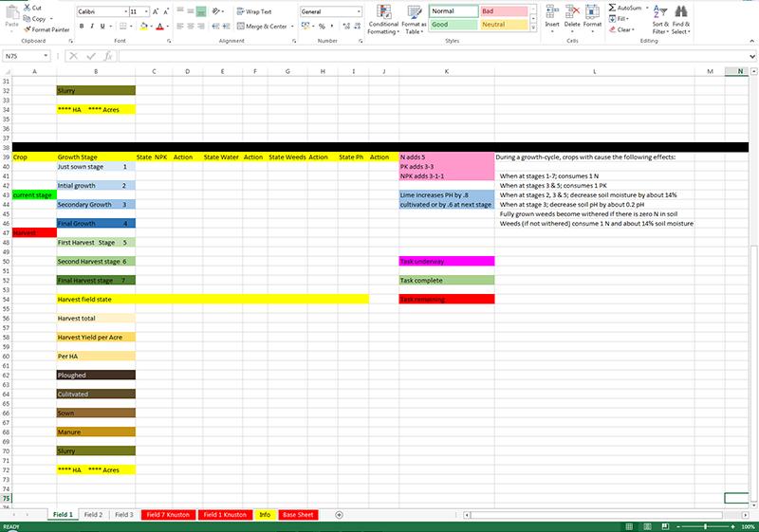Add a new sheet with plus button
The image size is (759, 532).
coord(339,514)
